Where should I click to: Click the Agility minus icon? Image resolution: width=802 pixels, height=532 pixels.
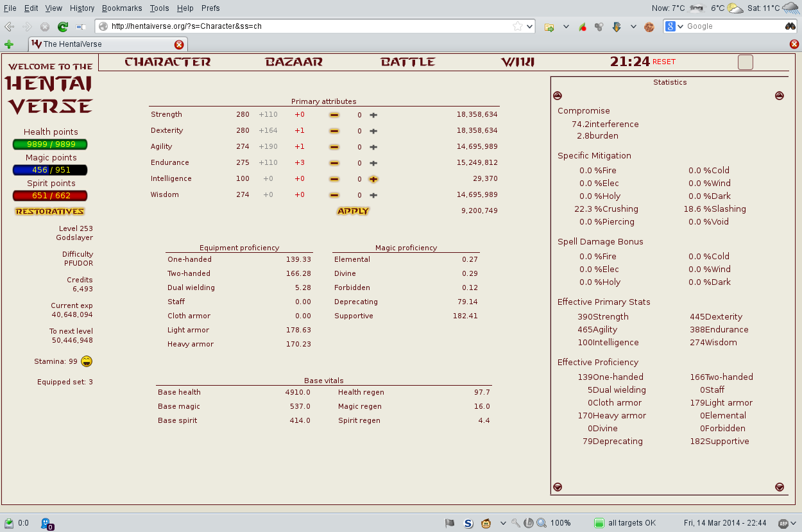click(x=334, y=147)
